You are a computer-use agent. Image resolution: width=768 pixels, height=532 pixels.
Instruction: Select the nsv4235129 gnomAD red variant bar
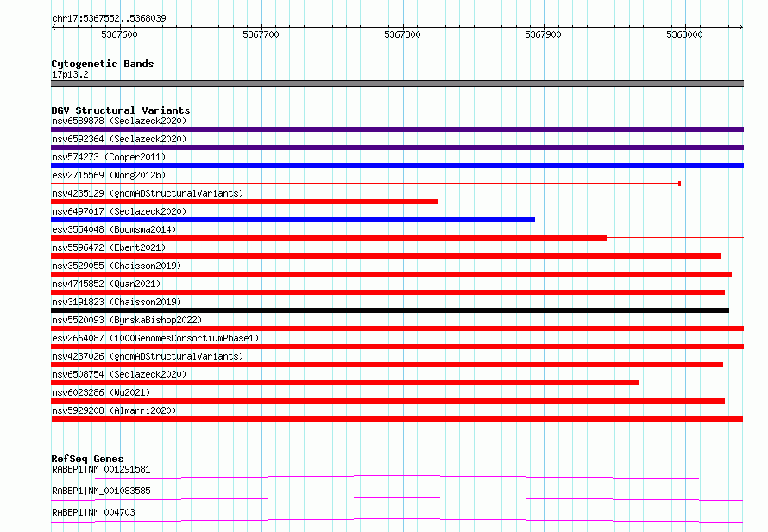244,202
